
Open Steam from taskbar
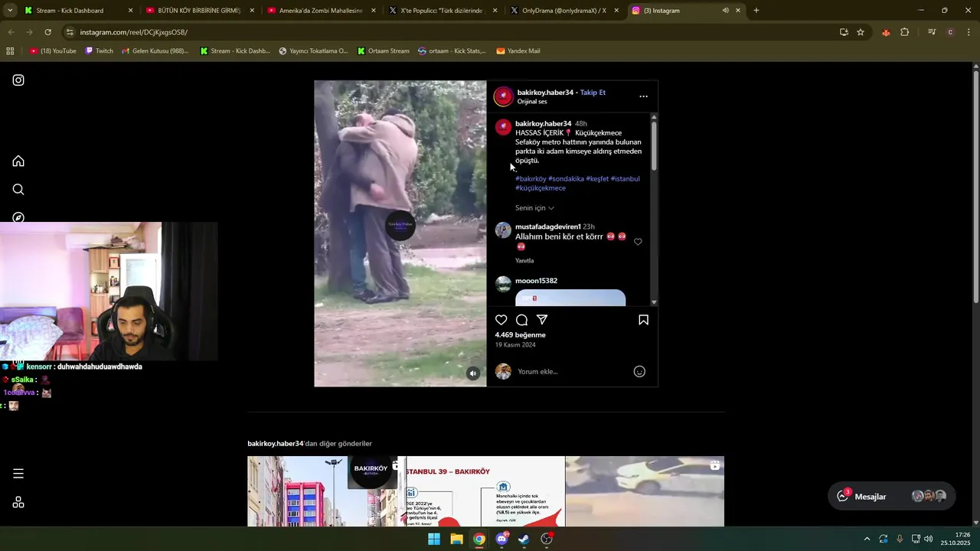pos(524,539)
